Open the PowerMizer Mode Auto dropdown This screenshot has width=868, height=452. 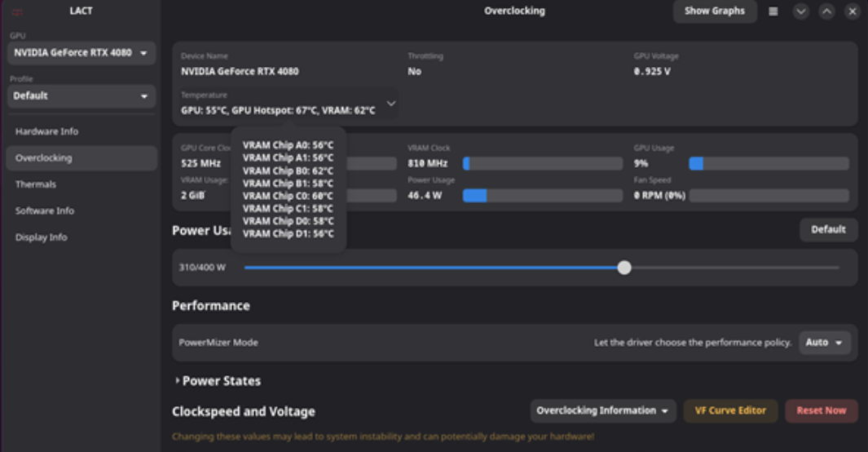pyautogui.click(x=824, y=343)
